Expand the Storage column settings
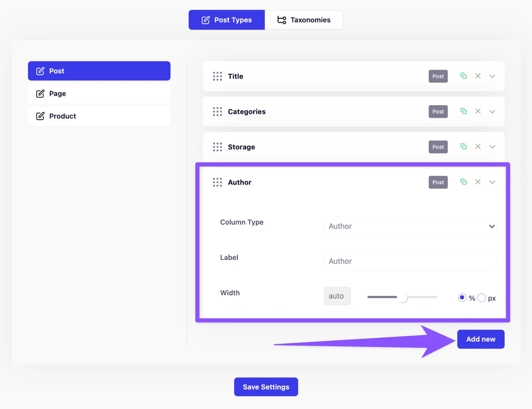Image resolution: width=532 pixels, height=409 pixels. coord(492,146)
